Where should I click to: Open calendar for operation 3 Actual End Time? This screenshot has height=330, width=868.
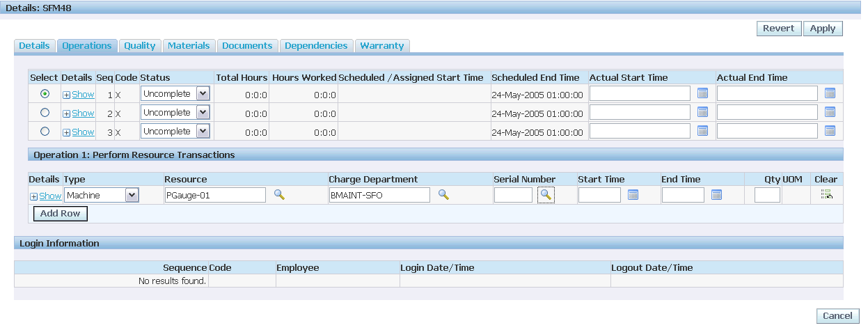pyautogui.click(x=830, y=131)
